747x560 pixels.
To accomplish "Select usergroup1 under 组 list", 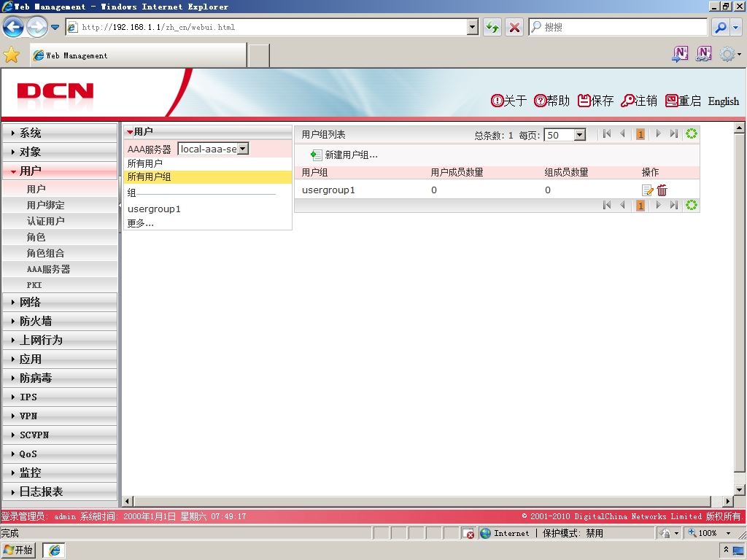I will pyautogui.click(x=154, y=209).
